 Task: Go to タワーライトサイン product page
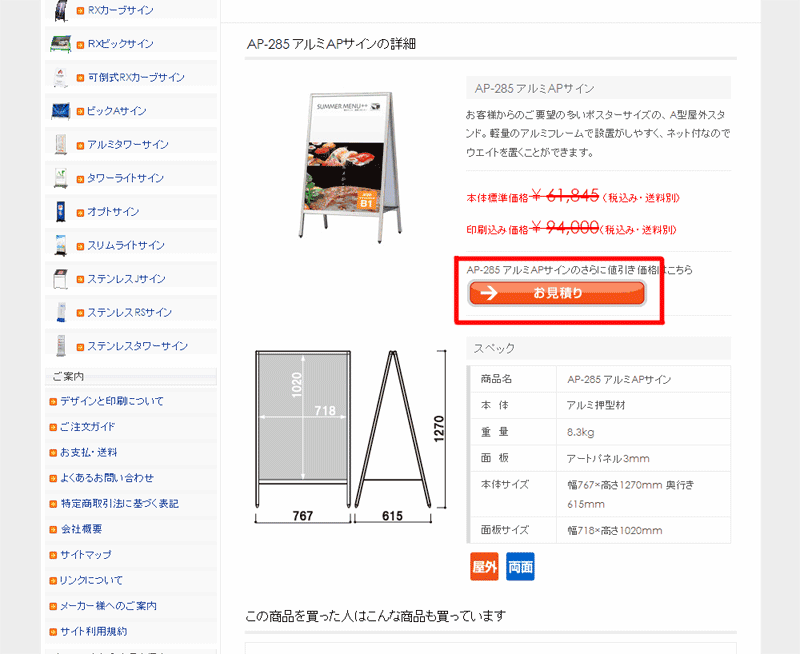coord(126,178)
